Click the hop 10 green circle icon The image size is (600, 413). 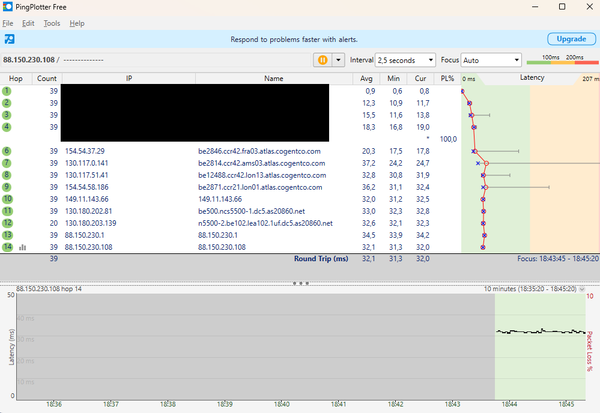click(7, 199)
